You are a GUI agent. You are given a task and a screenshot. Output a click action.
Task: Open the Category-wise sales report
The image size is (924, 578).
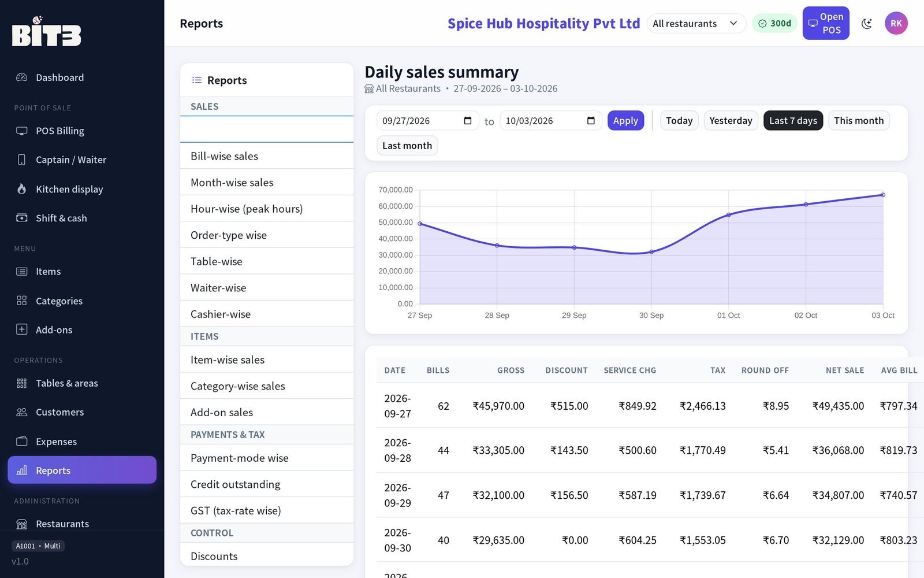(x=267, y=386)
